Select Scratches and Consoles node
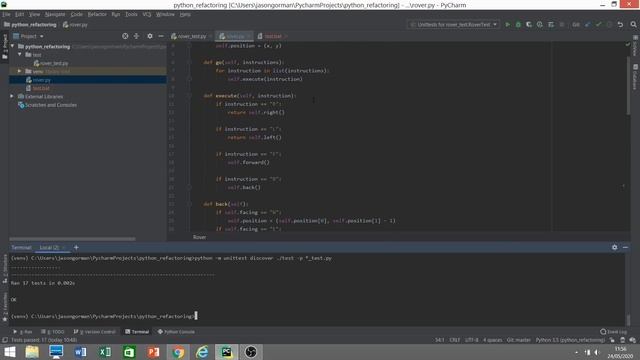Screen dimensions: 640x360 47,105
